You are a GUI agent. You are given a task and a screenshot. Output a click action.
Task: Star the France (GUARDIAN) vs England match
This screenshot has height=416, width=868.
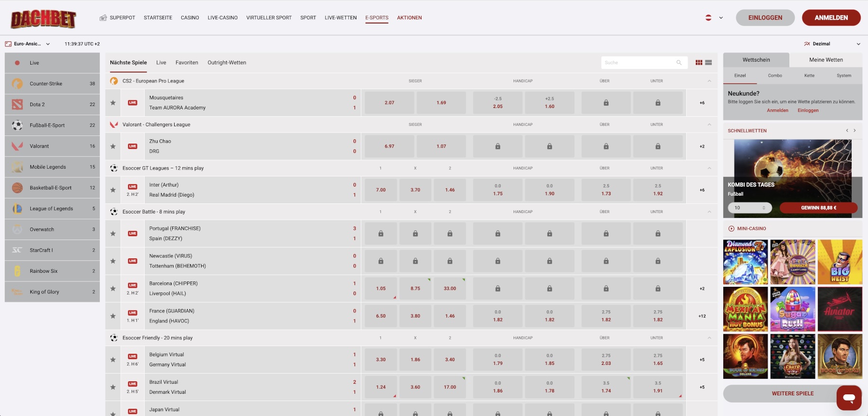tap(113, 316)
